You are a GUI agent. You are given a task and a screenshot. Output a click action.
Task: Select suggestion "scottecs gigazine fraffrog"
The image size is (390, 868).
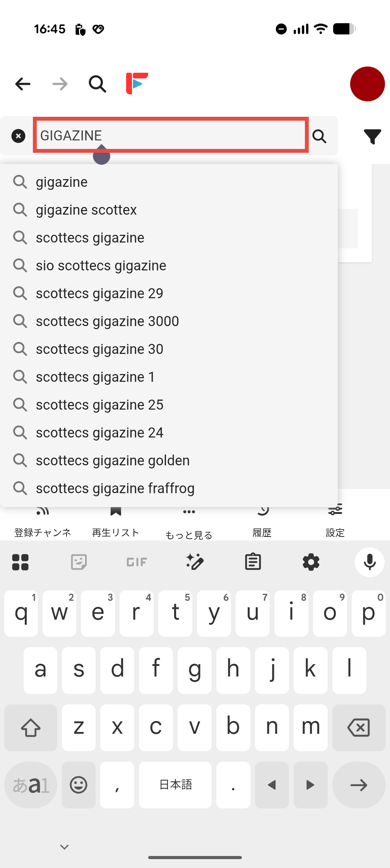point(115,489)
